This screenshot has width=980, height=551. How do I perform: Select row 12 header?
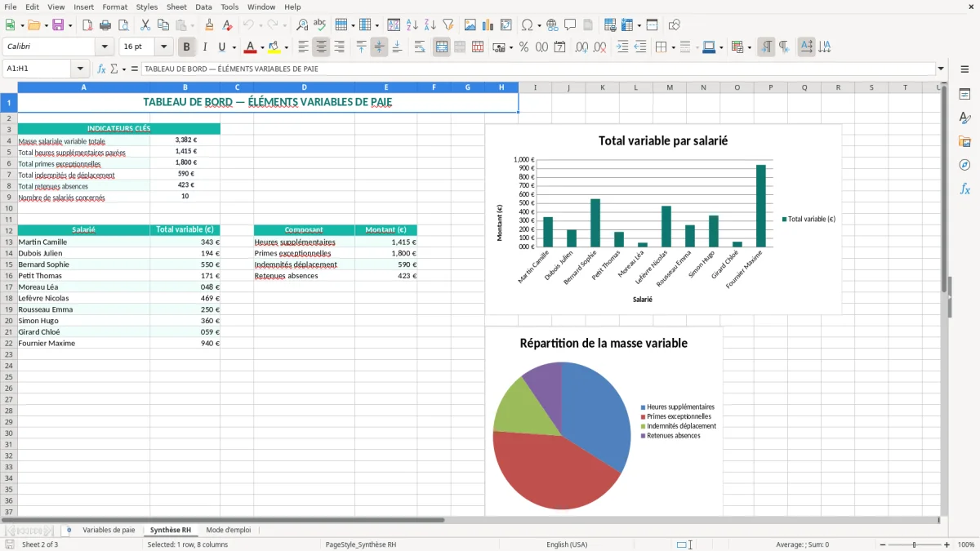click(8, 230)
